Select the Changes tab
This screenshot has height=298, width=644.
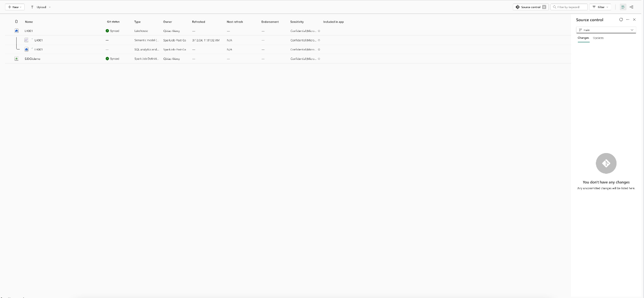point(583,38)
